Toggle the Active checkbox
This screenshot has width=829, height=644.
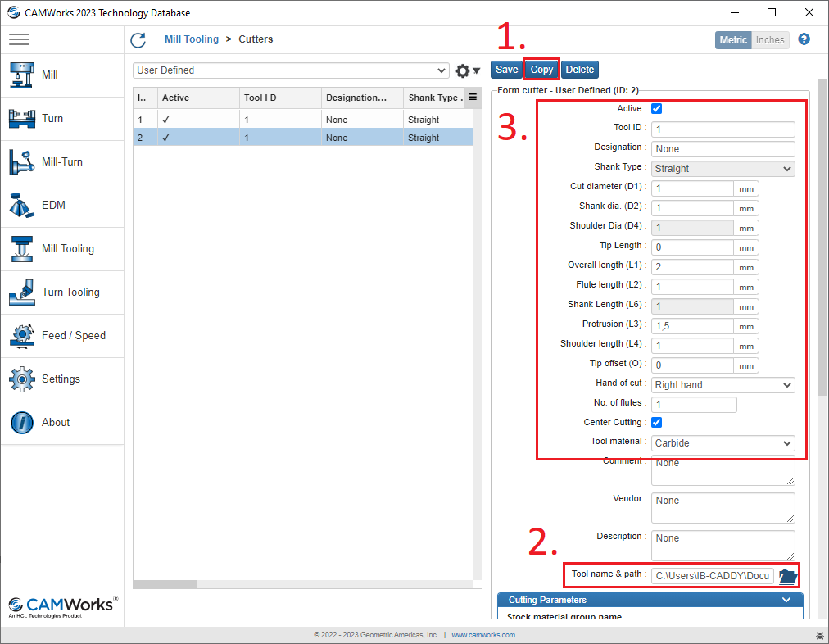point(657,108)
